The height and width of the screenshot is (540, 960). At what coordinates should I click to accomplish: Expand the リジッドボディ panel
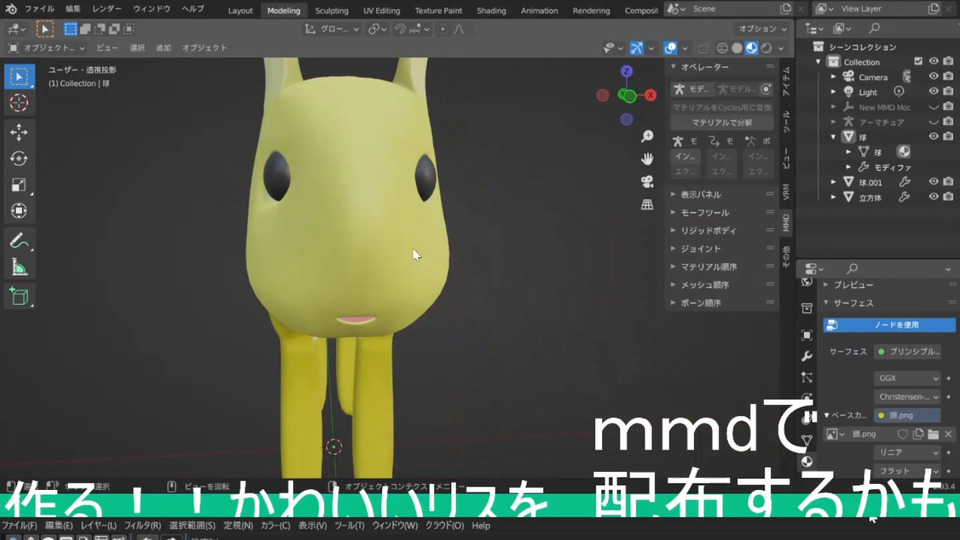(707, 231)
